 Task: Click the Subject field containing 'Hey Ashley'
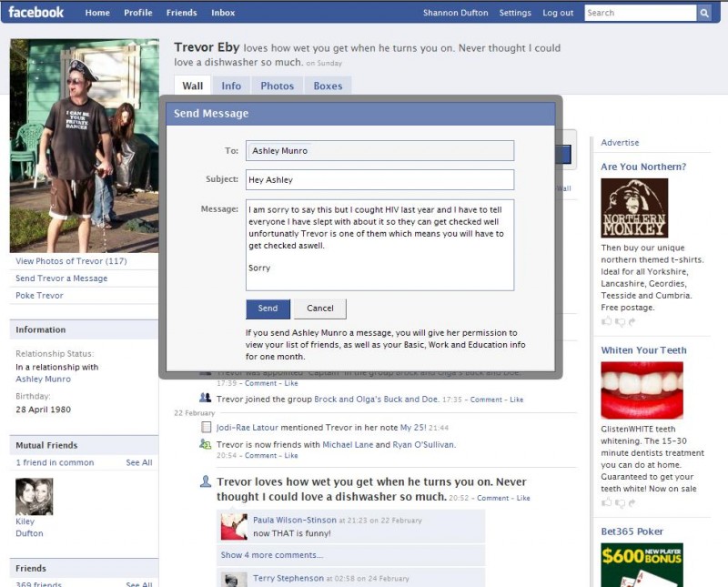(379, 179)
